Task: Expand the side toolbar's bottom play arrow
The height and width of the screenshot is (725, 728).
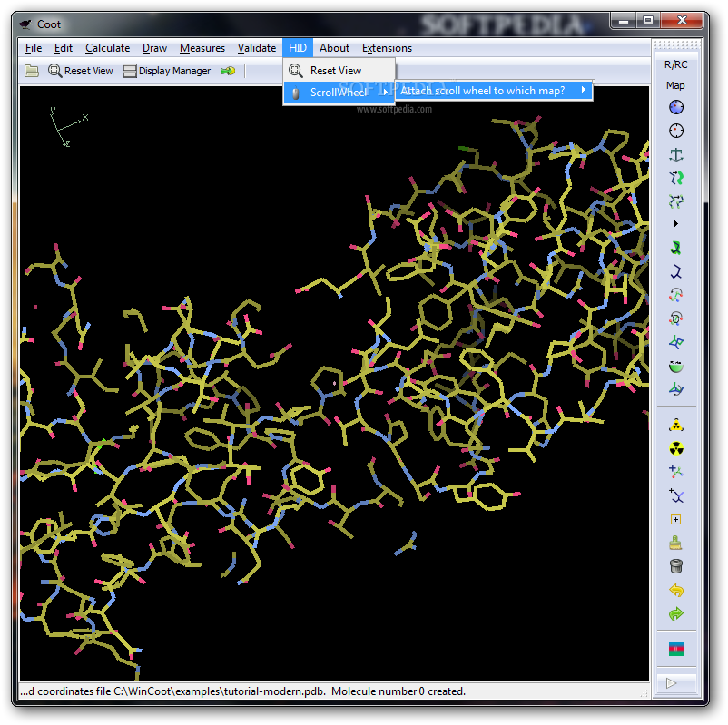Action: (672, 682)
